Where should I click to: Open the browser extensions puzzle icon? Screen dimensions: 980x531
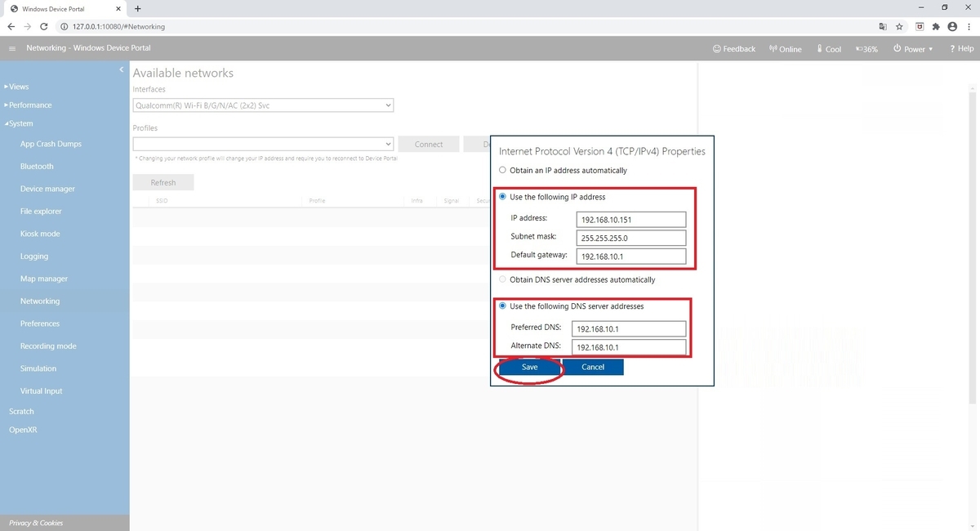(x=936, y=26)
